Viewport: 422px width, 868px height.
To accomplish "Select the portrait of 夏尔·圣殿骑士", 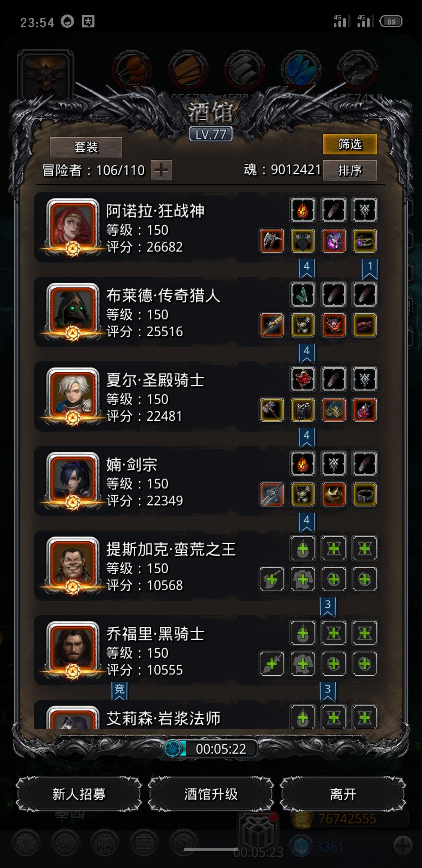I will tap(73, 395).
